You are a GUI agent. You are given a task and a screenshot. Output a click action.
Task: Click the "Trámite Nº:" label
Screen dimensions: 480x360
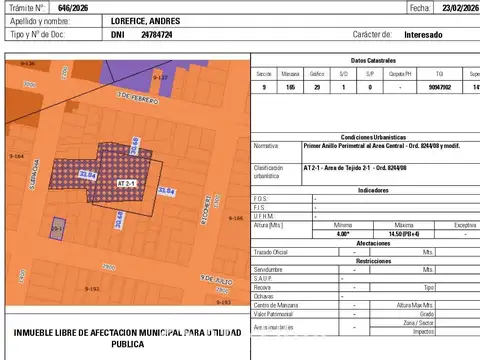[27, 8]
